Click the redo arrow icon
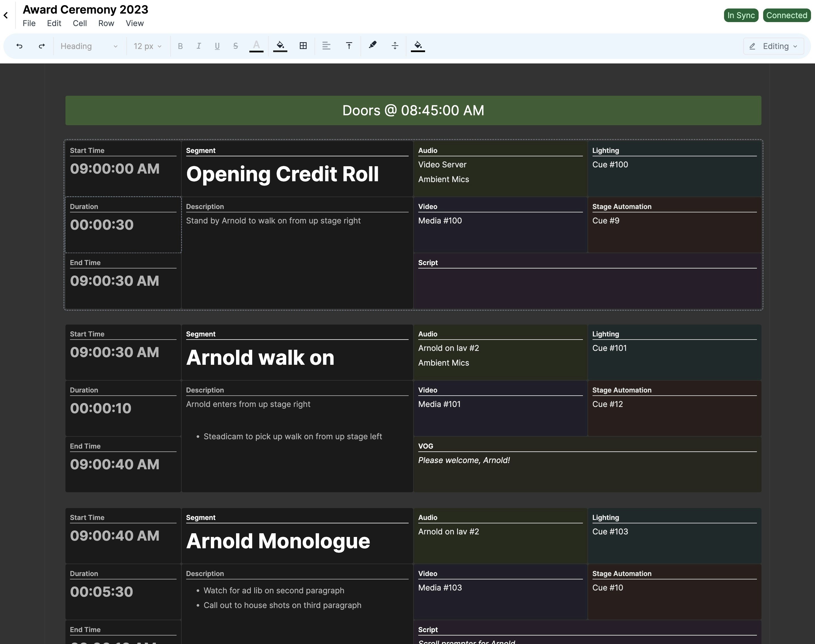Screen dimensions: 815x644 [42, 46]
